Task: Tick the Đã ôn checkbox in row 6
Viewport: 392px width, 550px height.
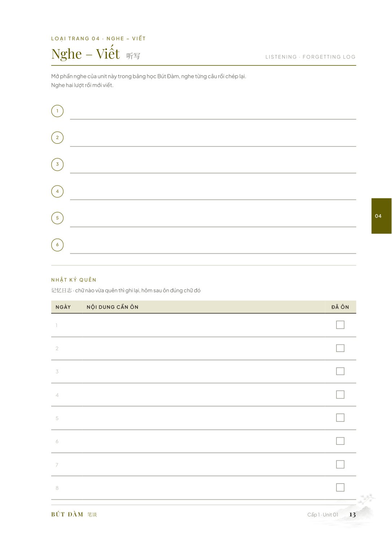Action: pyautogui.click(x=340, y=441)
